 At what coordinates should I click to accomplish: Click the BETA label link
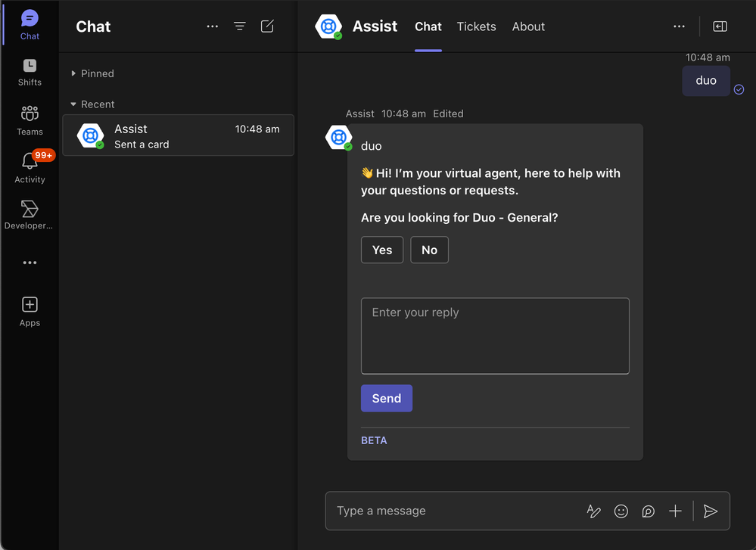[x=374, y=440]
